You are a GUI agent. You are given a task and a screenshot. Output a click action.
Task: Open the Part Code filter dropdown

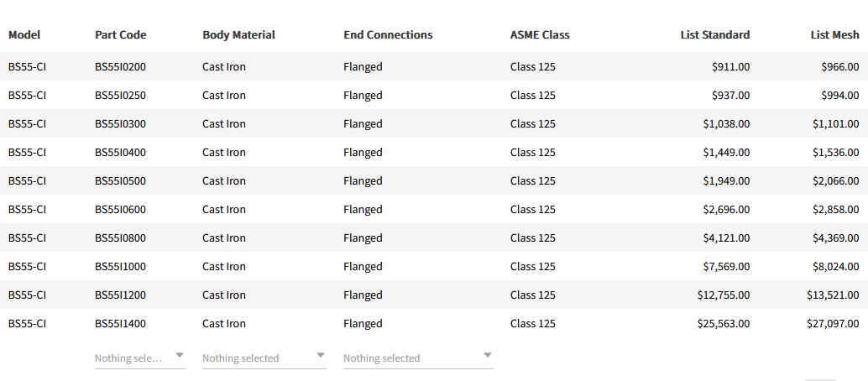pos(139,358)
